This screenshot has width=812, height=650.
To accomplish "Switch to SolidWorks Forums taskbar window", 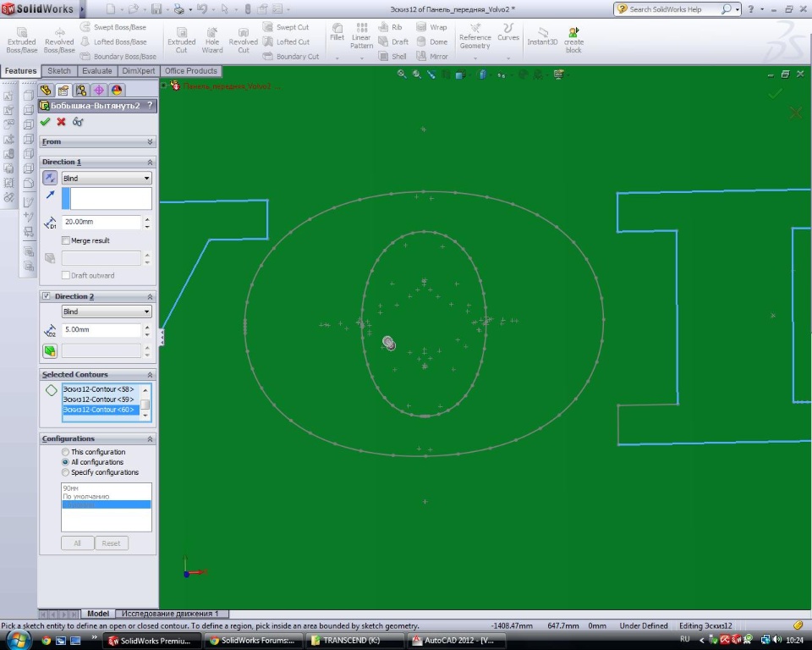I will point(253,641).
